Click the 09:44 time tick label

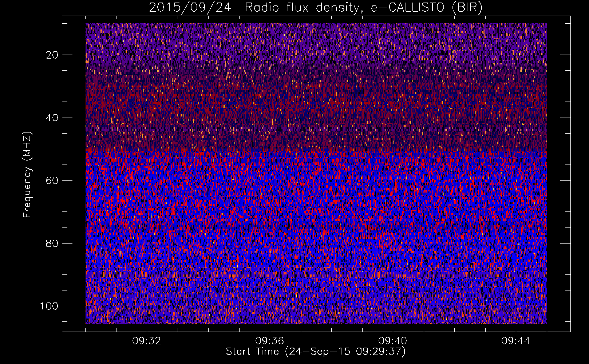point(516,341)
